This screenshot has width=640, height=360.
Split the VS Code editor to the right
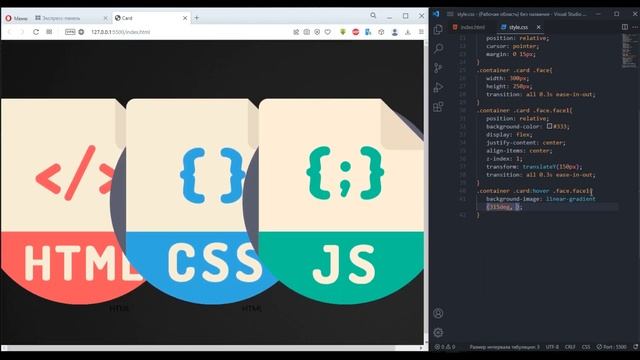pyautogui.click(x=625, y=27)
